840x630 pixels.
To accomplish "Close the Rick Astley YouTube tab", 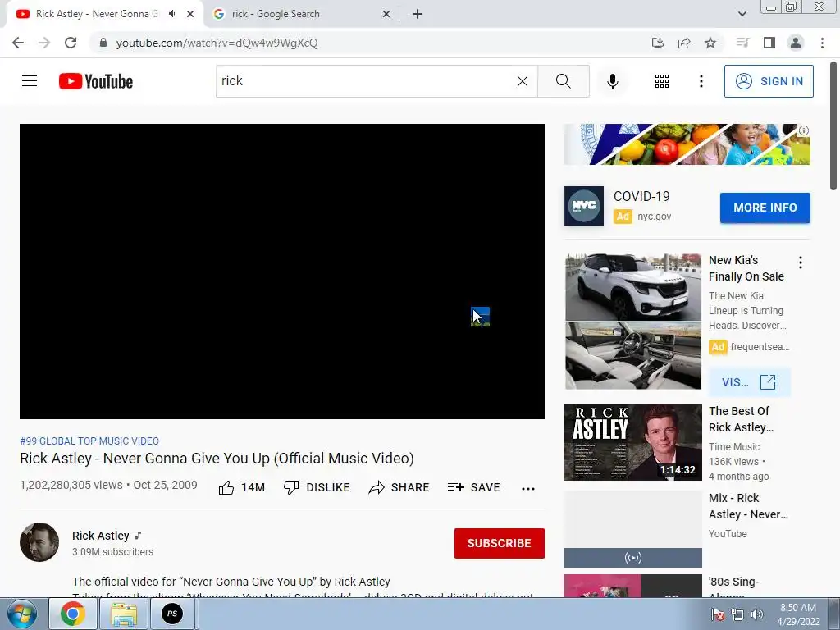I will click(190, 14).
